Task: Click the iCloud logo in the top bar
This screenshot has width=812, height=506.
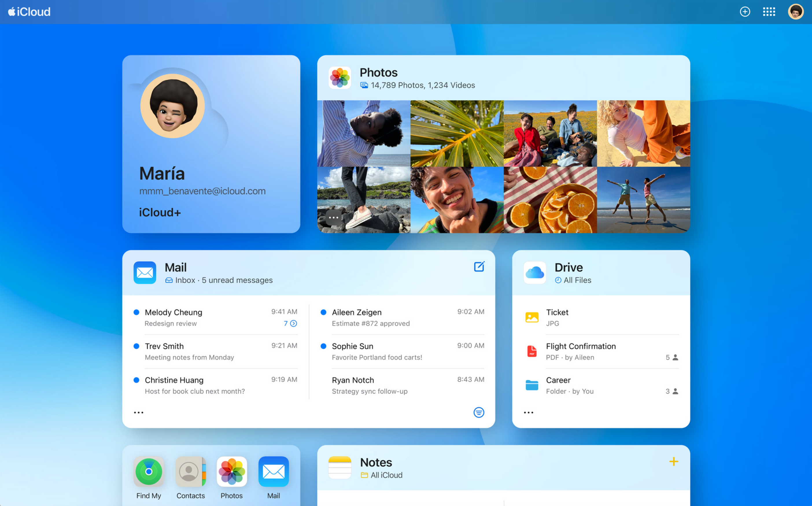Action: 29,12
